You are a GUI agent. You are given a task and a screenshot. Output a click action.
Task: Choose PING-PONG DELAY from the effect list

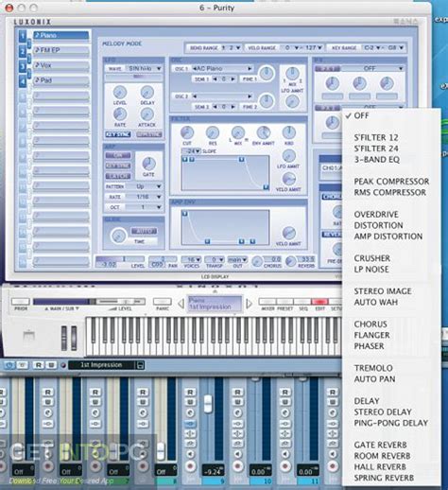point(391,423)
